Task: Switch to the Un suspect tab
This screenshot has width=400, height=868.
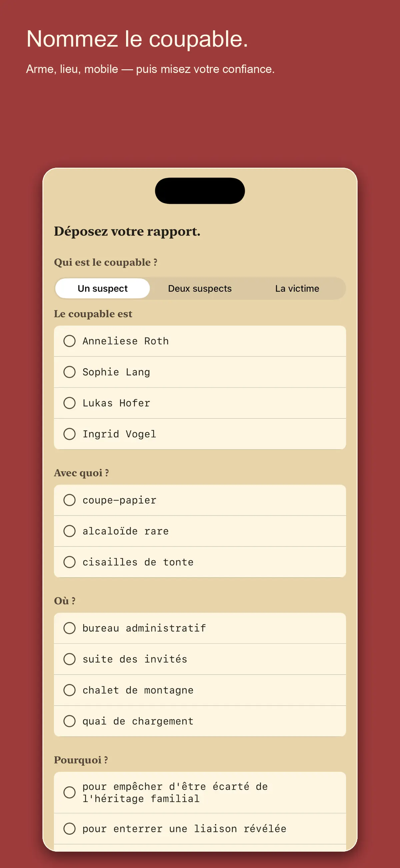Action: tap(103, 288)
